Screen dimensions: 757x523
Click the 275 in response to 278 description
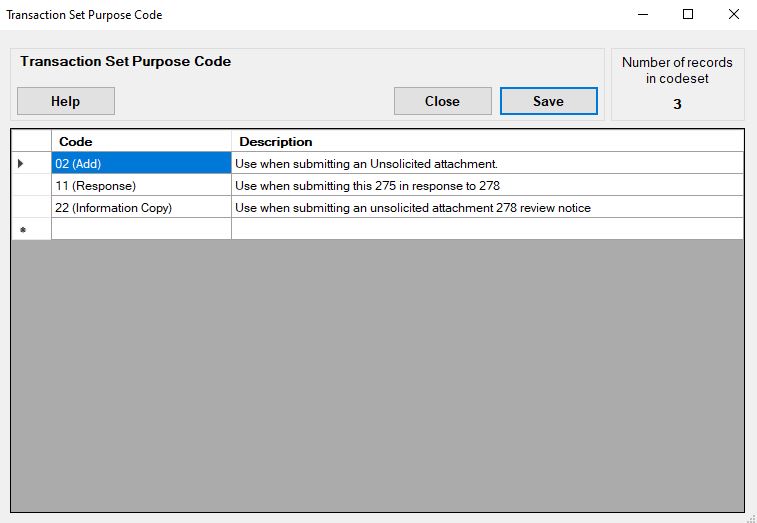point(487,185)
